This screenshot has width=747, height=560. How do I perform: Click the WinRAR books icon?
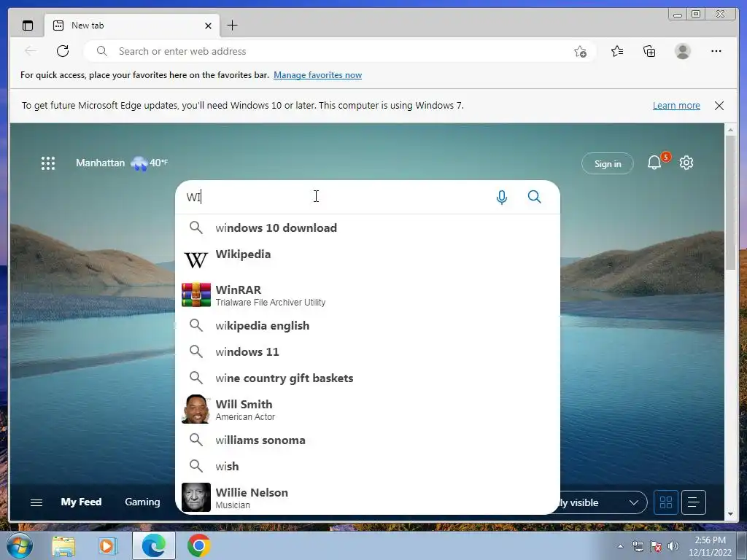[x=196, y=295]
